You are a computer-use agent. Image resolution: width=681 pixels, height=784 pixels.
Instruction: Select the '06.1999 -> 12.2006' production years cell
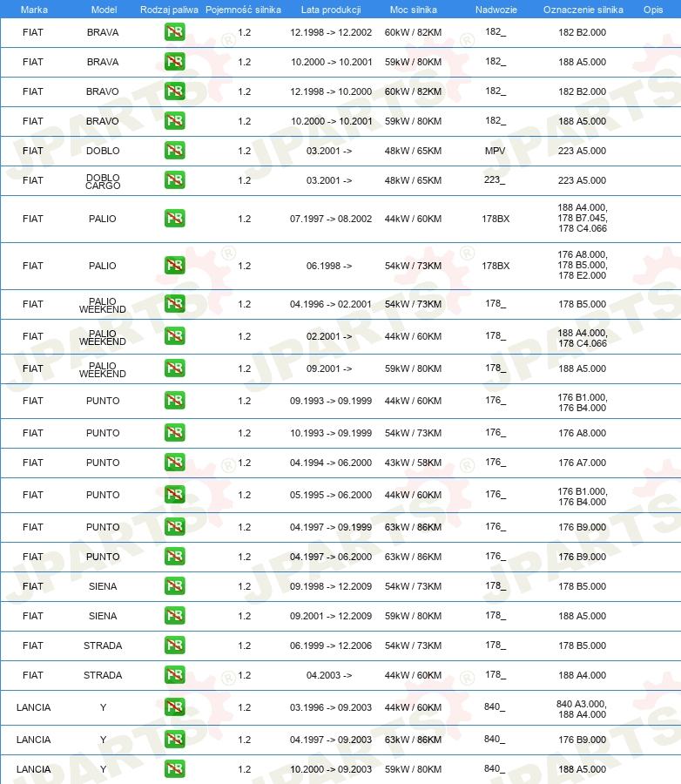point(331,645)
